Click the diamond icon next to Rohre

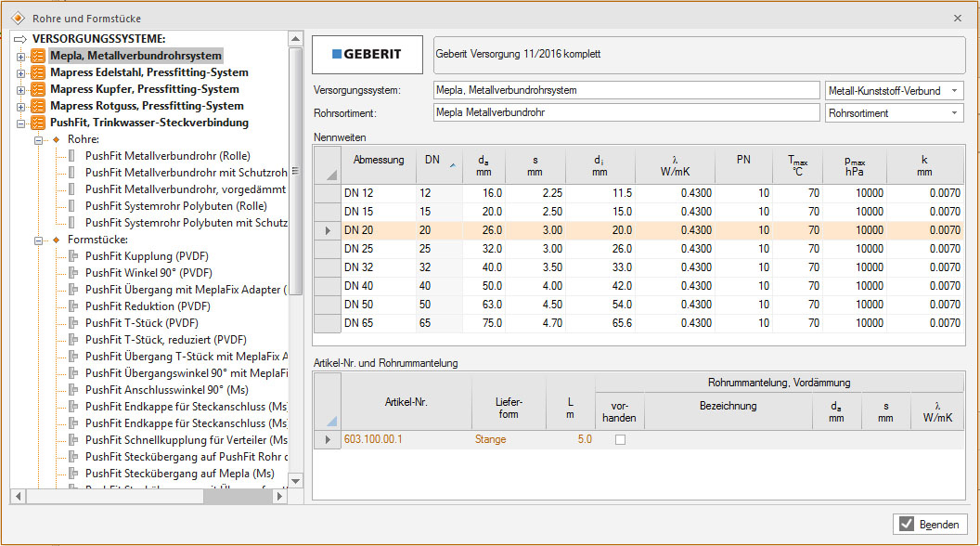click(x=57, y=139)
